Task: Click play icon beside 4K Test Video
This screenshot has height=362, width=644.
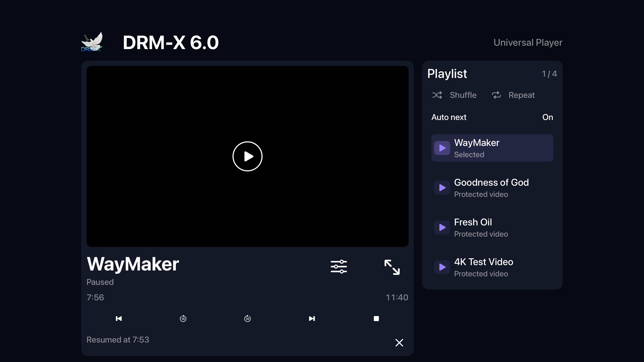Action: 442,267
